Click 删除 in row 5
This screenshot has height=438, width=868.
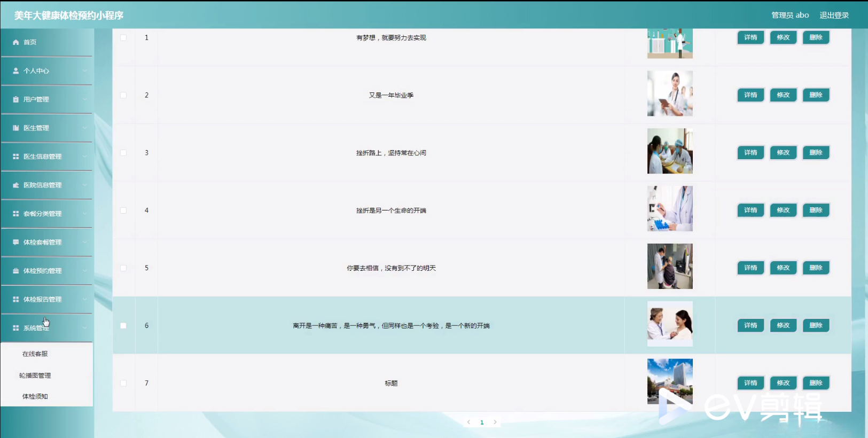[x=816, y=268]
